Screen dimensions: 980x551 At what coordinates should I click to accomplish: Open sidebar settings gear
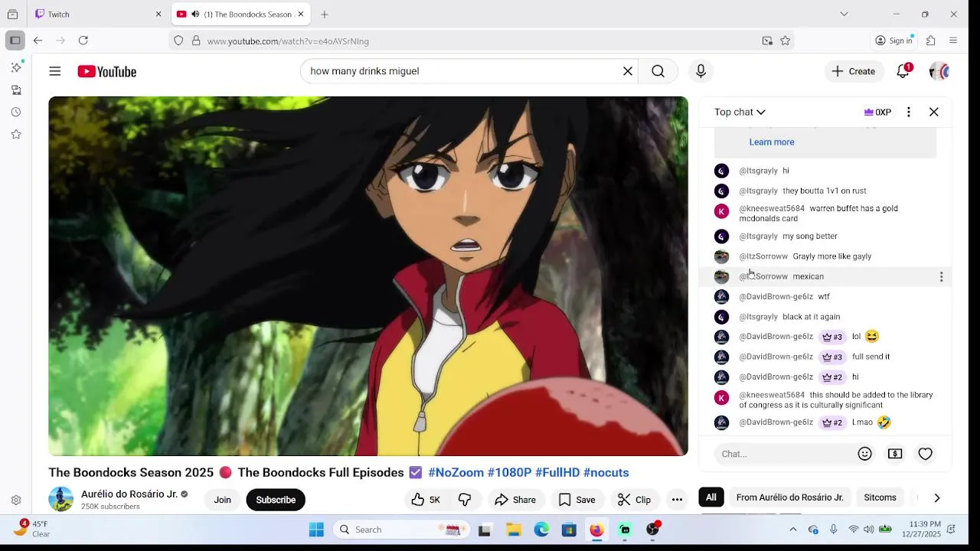(16, 500)
